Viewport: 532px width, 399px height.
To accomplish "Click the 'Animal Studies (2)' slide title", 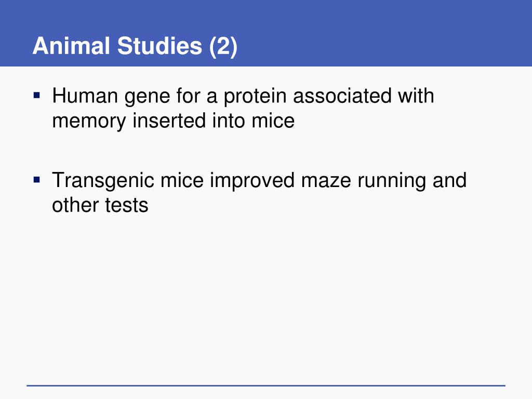I will [135, 46].
